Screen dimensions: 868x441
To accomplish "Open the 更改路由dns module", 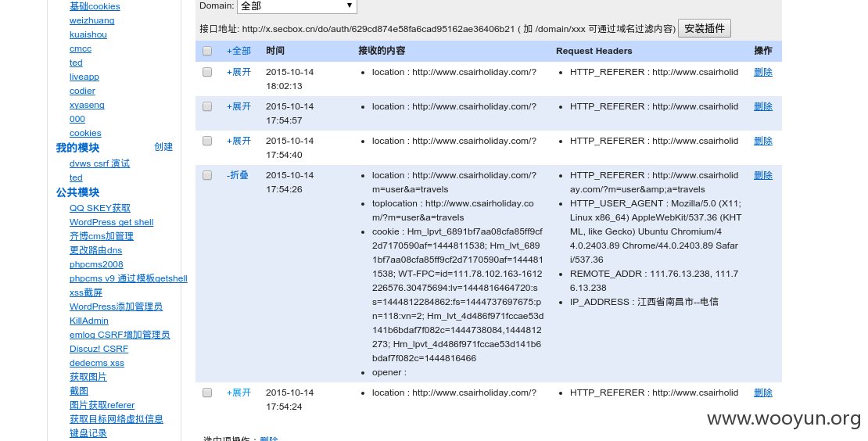I will (x=95, y=250).
